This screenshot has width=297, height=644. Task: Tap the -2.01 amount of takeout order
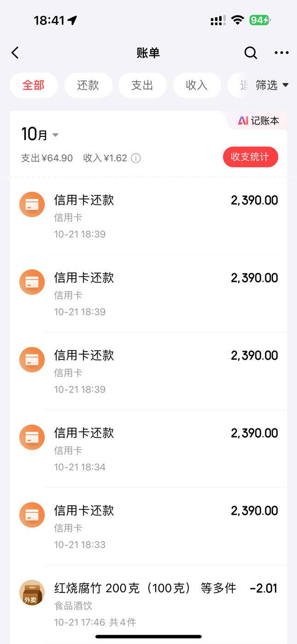click(263, 588)
